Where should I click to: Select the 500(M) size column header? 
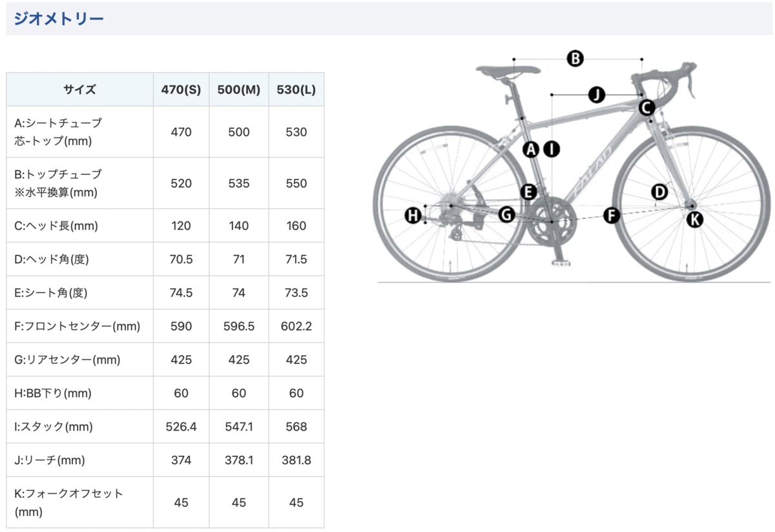(x=238, y=90)
